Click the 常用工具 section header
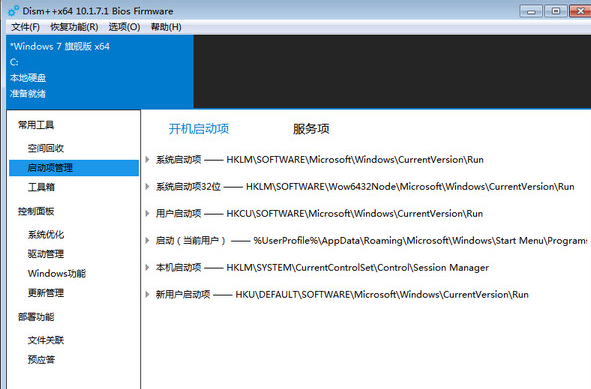Screen dimensions: 591x389 click(x=36, y=125)
